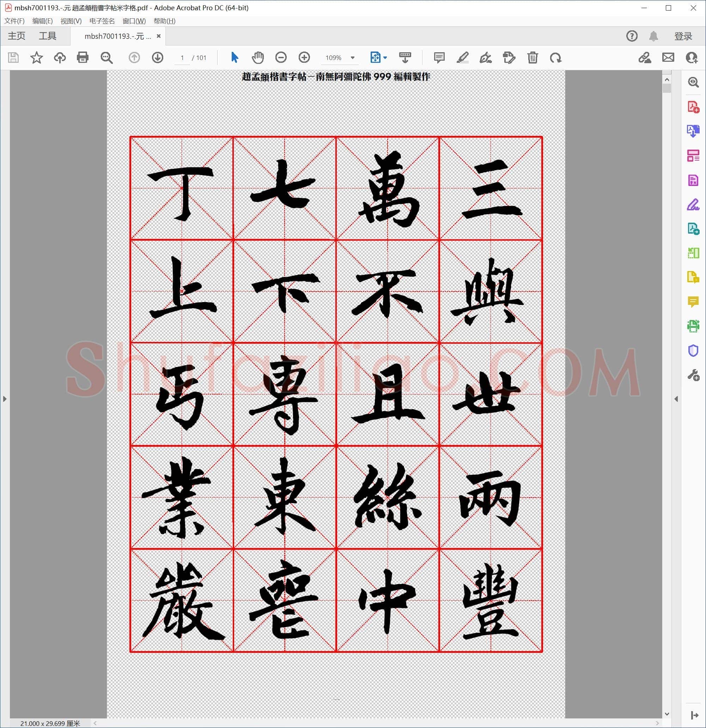Screen dimensions: 706x728
Task: Click the fit page icon
Action: tap(375, 58)
